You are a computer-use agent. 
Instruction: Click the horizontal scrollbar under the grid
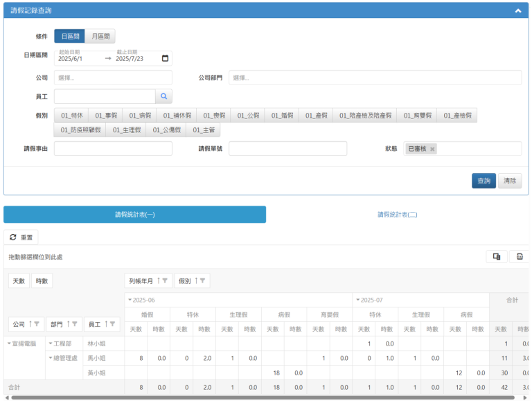click(263, 398)
